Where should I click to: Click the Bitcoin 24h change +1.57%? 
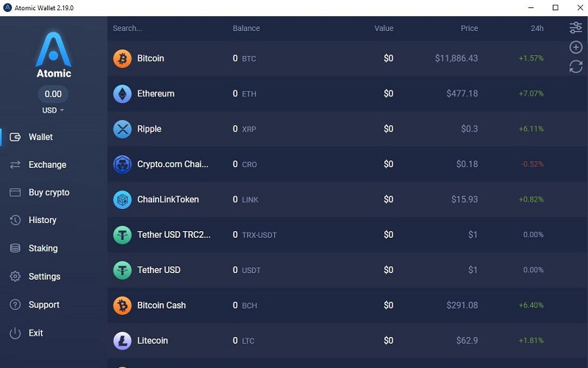531,58
